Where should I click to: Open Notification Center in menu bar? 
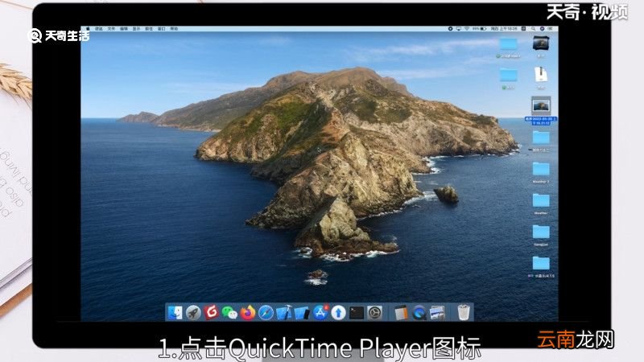coord(550,29)
